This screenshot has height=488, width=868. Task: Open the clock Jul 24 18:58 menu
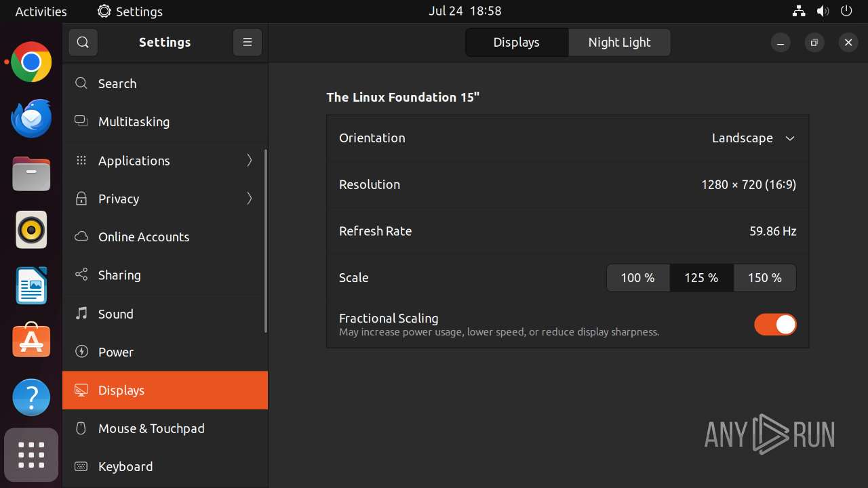click(465, 11)
